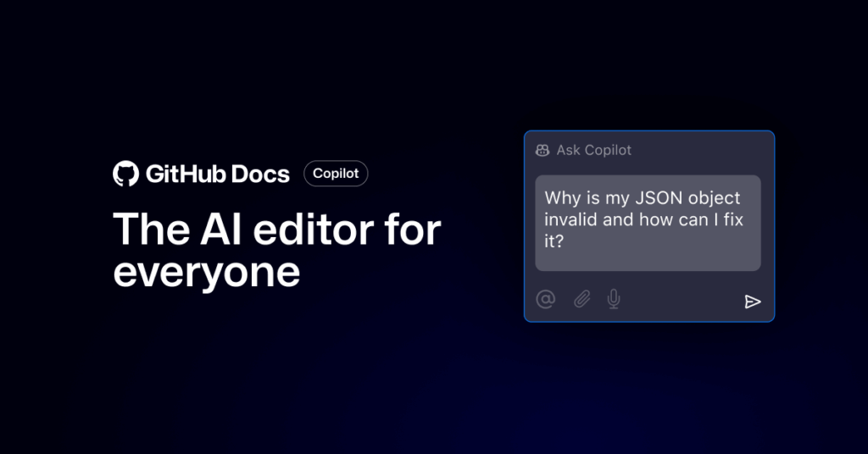Click the Ask Copilot label
The height and width of the screenshot is (454, 868).
593,151
